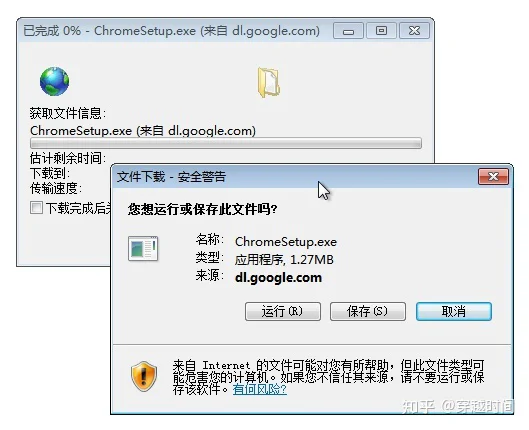Toggle the 下载完成后 checkbox
Screen dimensions: 529x430
[36, 208]
